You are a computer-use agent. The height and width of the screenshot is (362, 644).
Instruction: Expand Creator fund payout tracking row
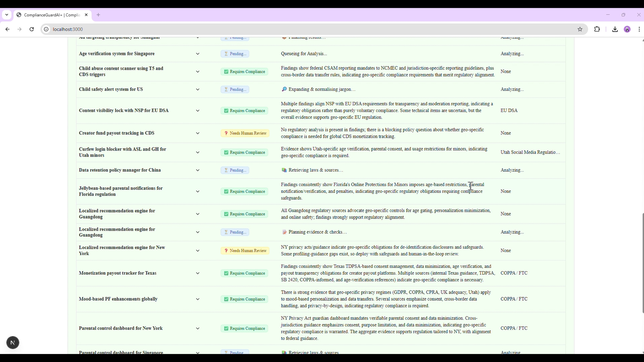[198, 133]
